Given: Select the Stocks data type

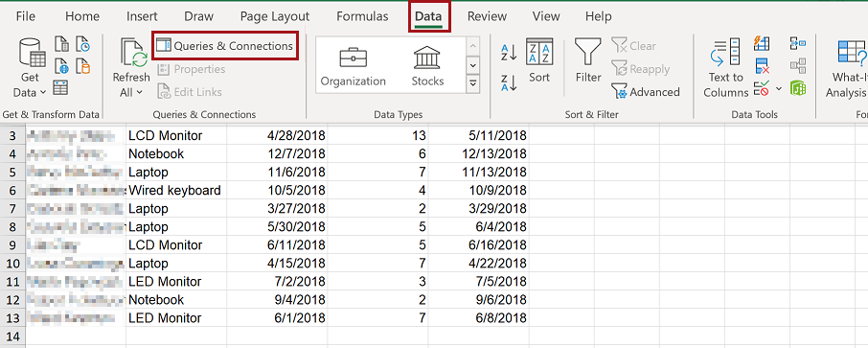Looking at the screenshot, I should (x=426, y=66).
